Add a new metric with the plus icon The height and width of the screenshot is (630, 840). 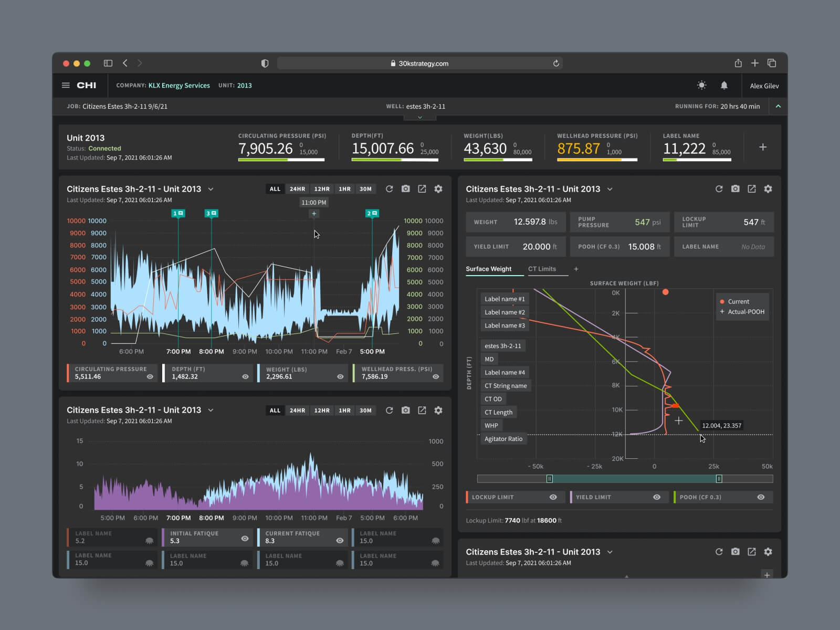pos(762,147)
